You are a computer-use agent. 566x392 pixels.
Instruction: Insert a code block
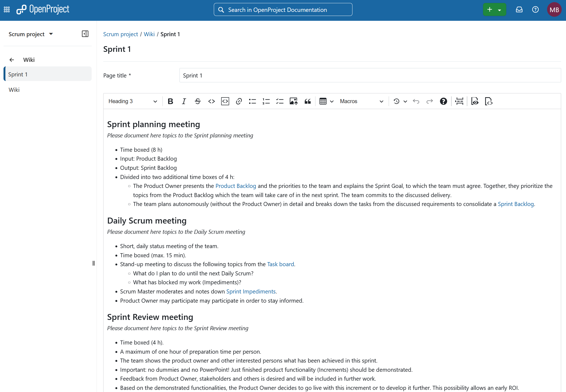(225, 101)
